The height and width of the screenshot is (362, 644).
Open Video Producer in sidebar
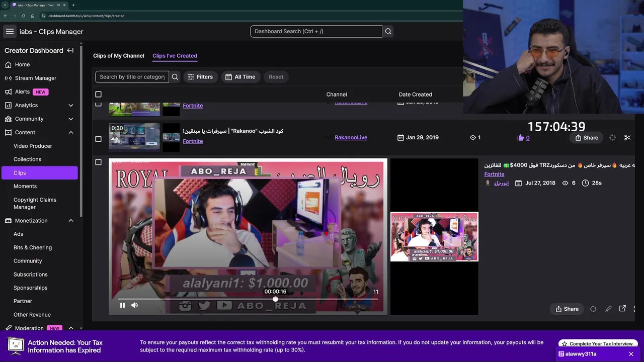33,146
